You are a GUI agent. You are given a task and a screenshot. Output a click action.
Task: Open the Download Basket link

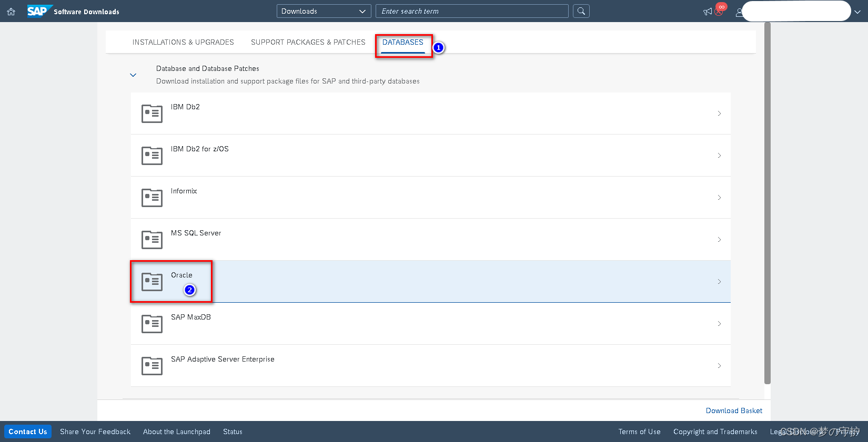[734, 410]
